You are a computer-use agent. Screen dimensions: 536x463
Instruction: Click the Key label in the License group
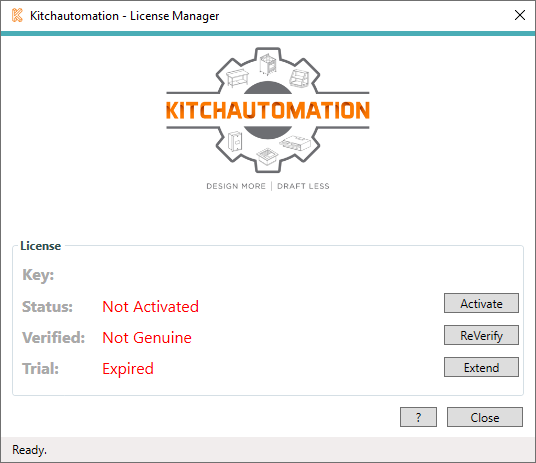tap(38, 275)
